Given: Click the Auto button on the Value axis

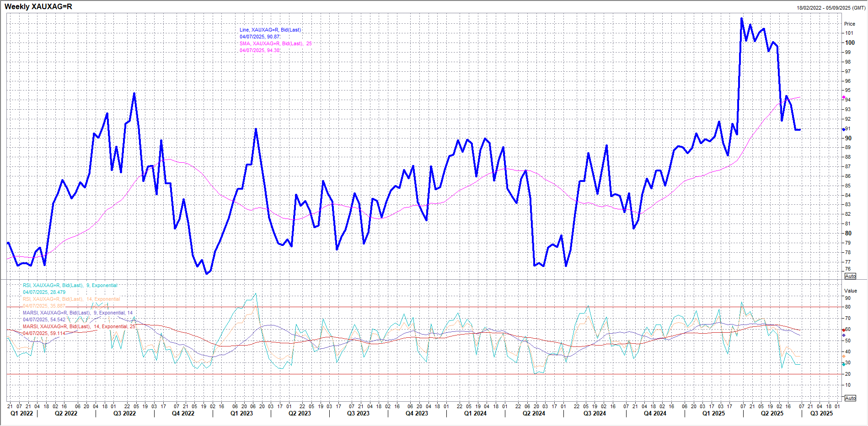Looking at the screenshot, I should click(850, 398).
